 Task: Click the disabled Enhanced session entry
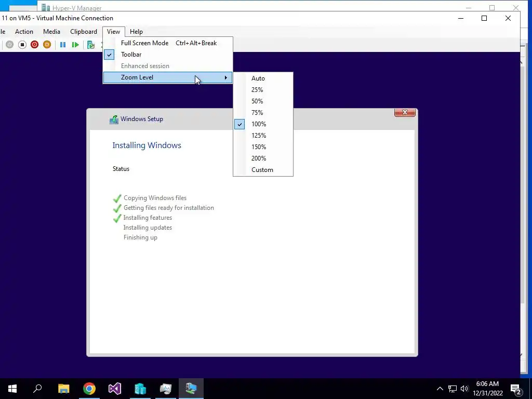click(168, 66)
